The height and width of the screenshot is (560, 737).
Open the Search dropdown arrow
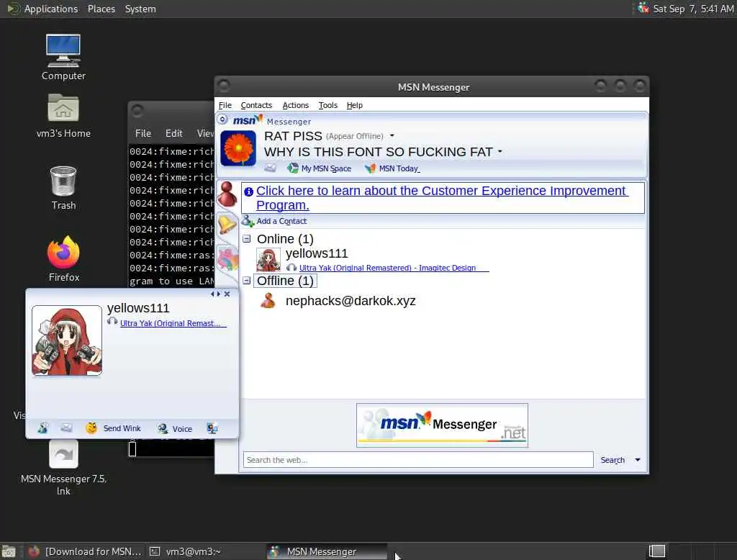pyautogui.click(x=638, y=460)
